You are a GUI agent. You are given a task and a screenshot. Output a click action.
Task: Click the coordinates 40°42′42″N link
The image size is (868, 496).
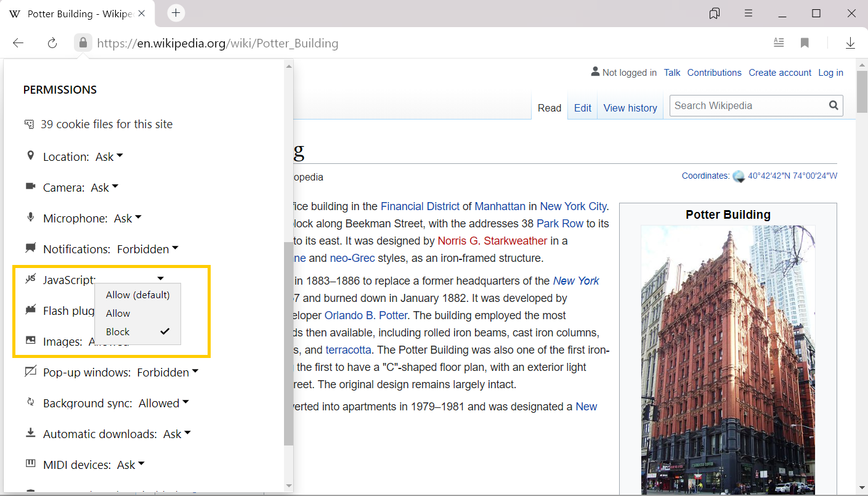792,176
